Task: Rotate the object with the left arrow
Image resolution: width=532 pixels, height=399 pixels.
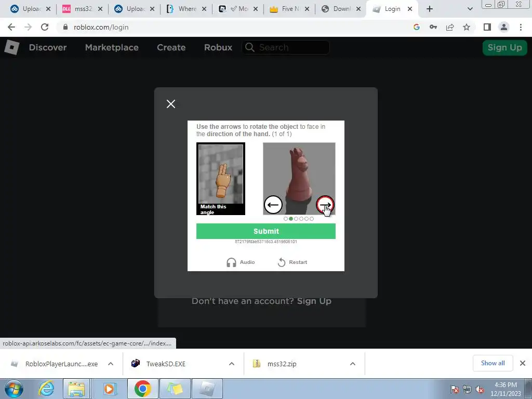Action: pos(273,205)
